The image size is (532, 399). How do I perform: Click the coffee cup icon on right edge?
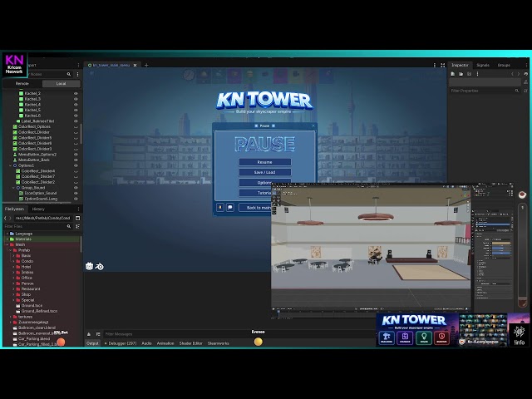522,195
